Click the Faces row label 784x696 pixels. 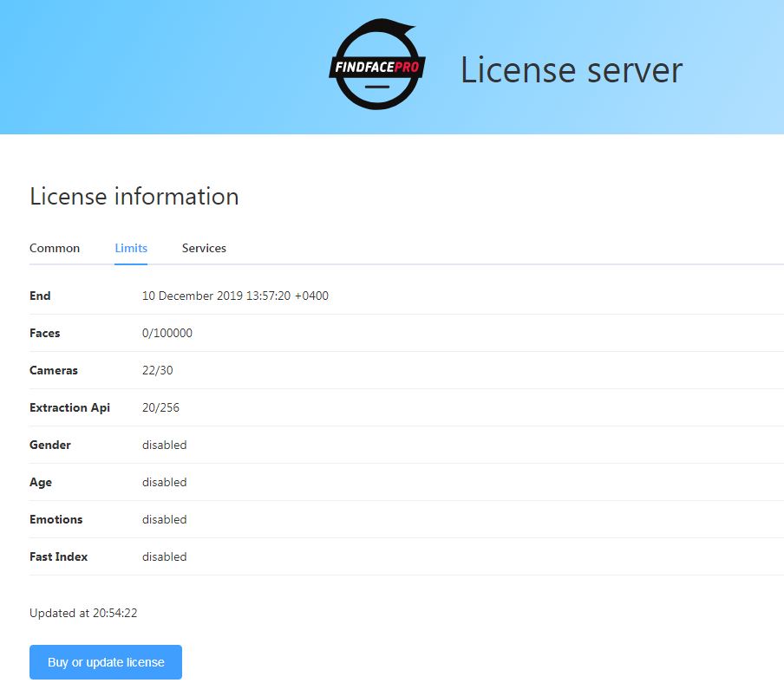(44, 333)
